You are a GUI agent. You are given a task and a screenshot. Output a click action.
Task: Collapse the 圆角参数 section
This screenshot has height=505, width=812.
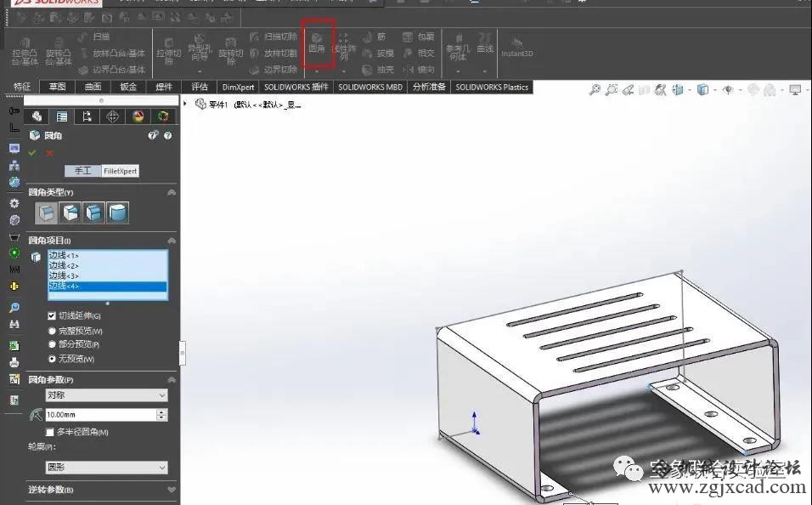tap(172, 379)
